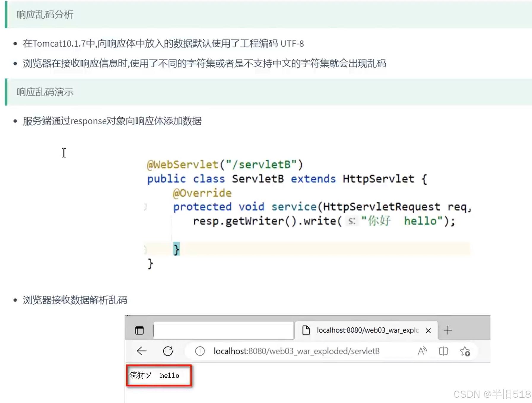Click the address bar URL servletB
Screen dimensions: 532x403
tap(296, 351)
